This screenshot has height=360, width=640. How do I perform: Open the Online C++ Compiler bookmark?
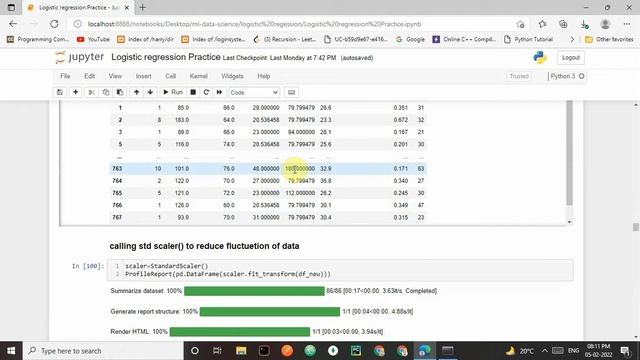[x=464, y=39]
